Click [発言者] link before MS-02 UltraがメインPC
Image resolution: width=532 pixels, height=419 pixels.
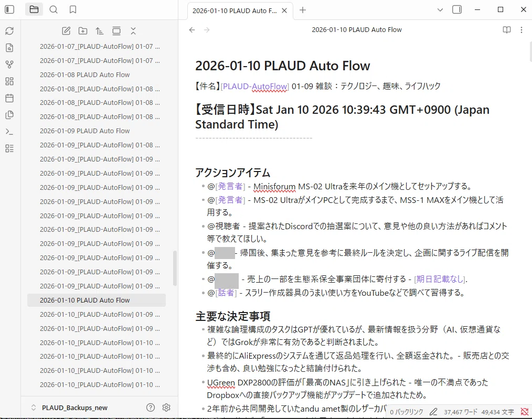230,200
